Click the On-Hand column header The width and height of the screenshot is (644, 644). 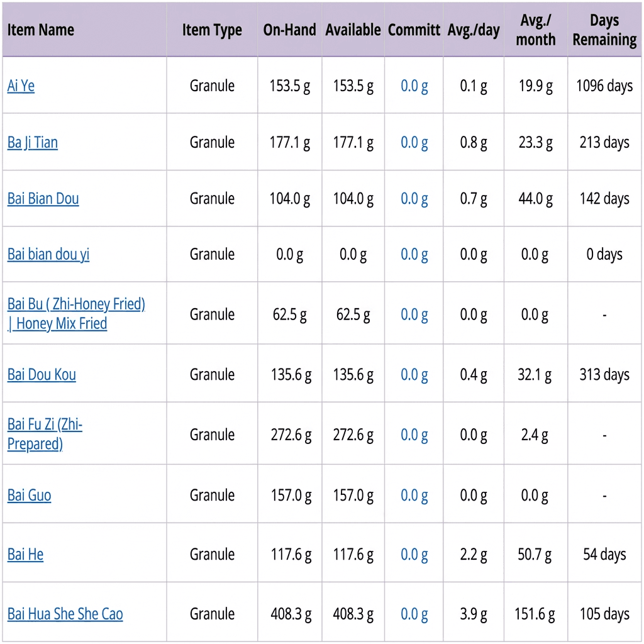(289, 30)
